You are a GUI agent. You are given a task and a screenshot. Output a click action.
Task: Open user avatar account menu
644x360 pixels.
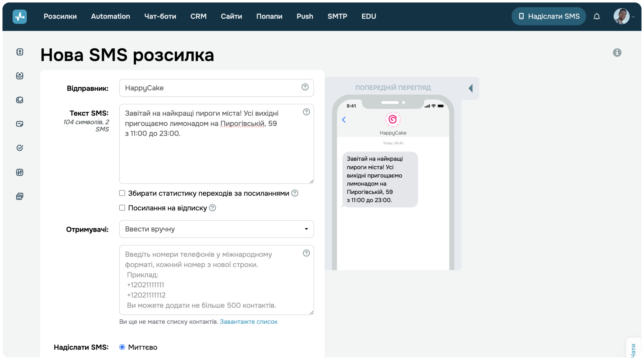click(x=621, y=16)
